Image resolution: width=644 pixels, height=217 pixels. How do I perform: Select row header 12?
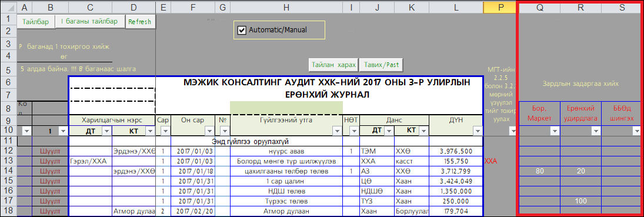9,151
